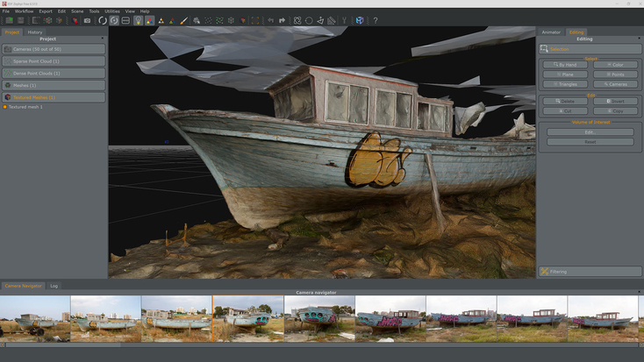The height and width of the screenshot is (362, 644).
Task: Click the redo arrow toolbar icon
Action: tap(283, 20)
